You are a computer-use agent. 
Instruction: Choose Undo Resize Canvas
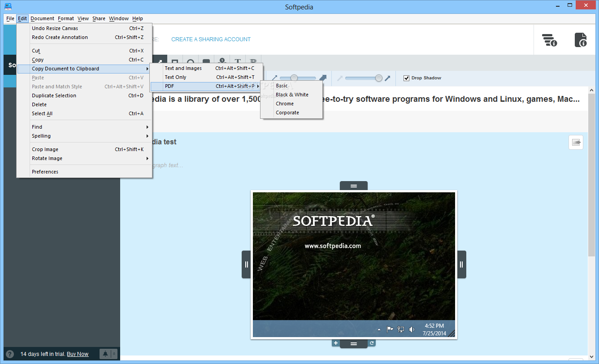(84, 28)
